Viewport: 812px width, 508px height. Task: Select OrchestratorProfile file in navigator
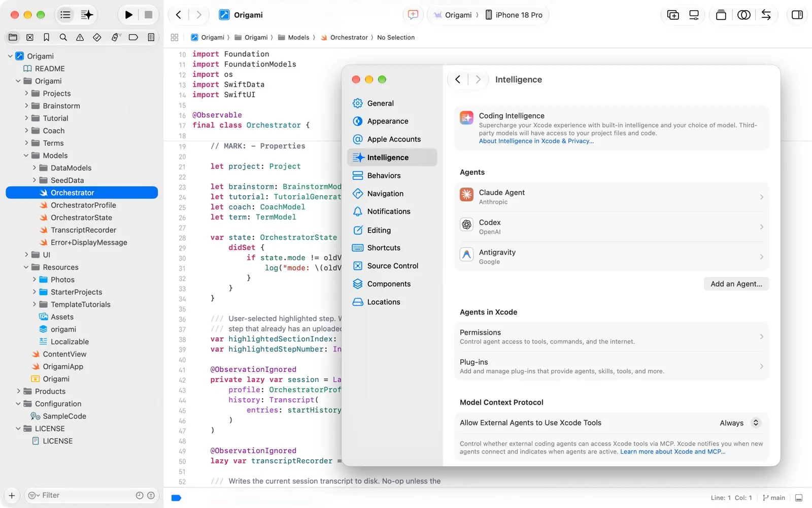(x=83, y=205)
